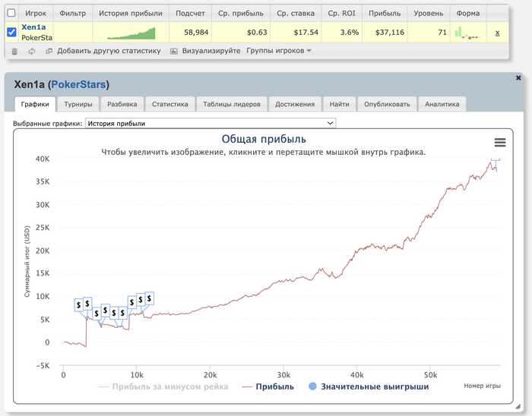Open the Разбивка tab
Screen dimensions: 532x416
click(122, 104)
